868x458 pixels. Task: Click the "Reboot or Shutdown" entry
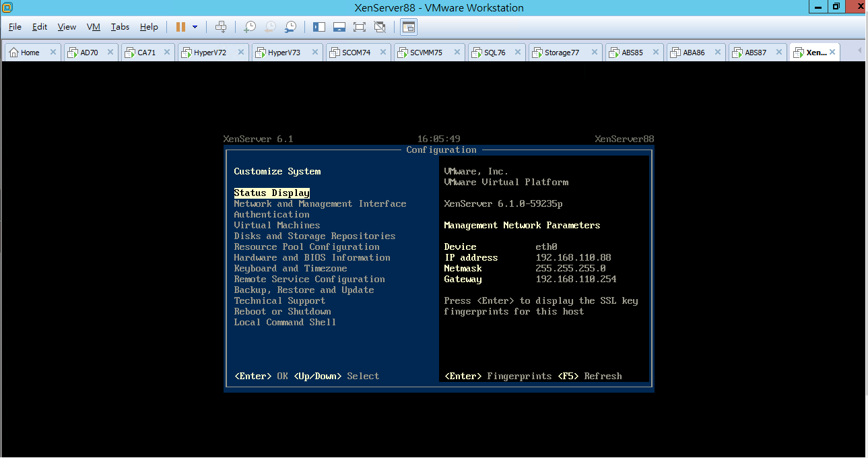[283, 312]
